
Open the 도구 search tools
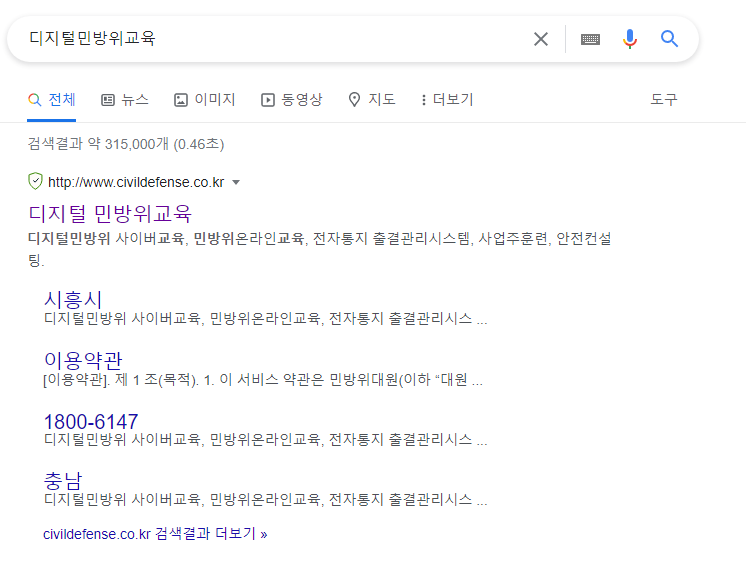[x=664, y=100]
